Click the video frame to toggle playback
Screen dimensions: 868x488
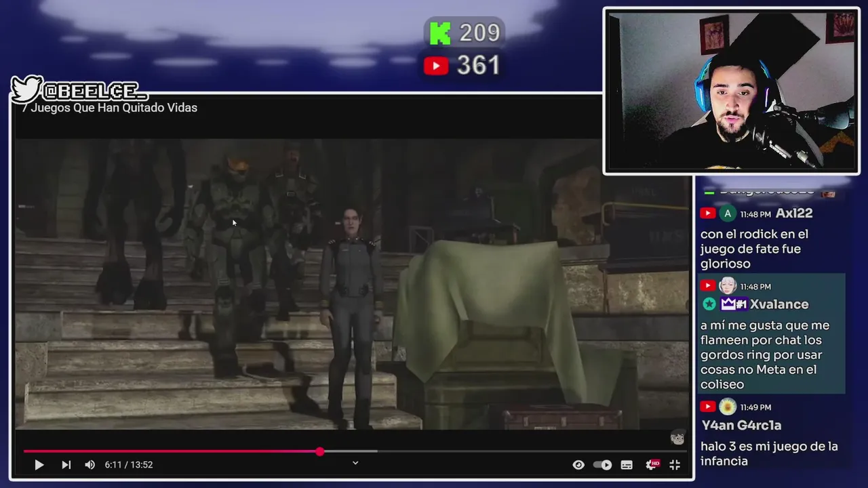[x=351, y=284]
